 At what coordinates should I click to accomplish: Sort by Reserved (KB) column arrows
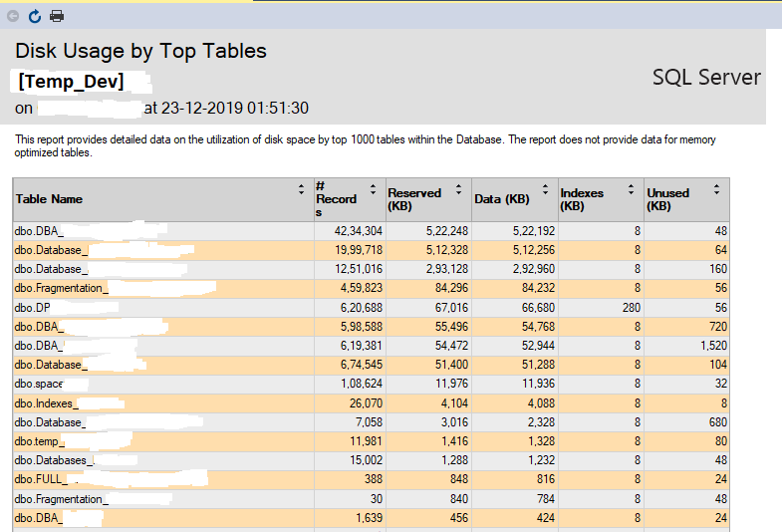458,189
